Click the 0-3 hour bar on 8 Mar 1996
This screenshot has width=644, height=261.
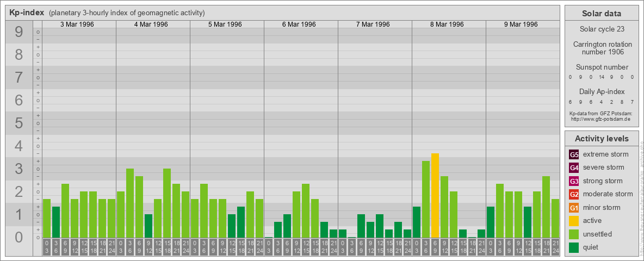pyautogui.click(x=417, y=222)
